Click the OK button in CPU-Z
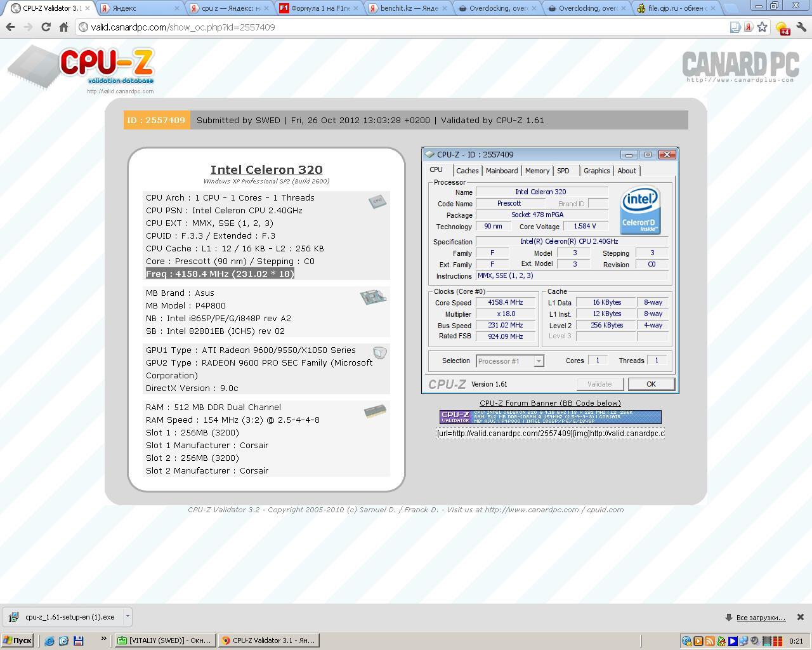 point(651,384)
